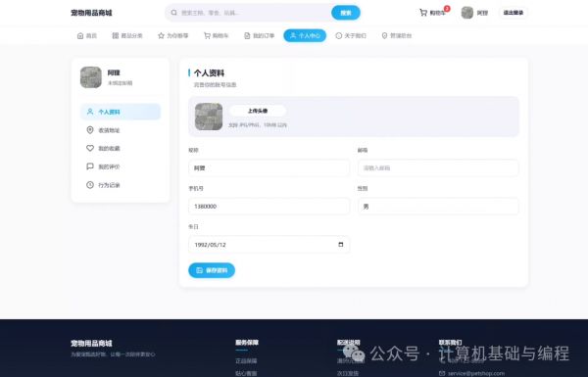588x377 pixels.
Task: Click the 昵称 nickname input field
Action: [269, 167]
